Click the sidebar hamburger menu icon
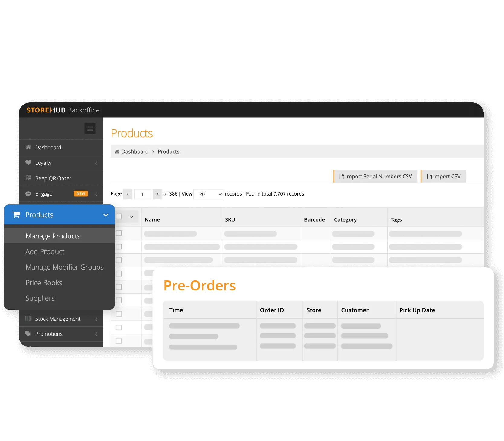The height and width of the screenshot is (441, 504). [90, 128]
